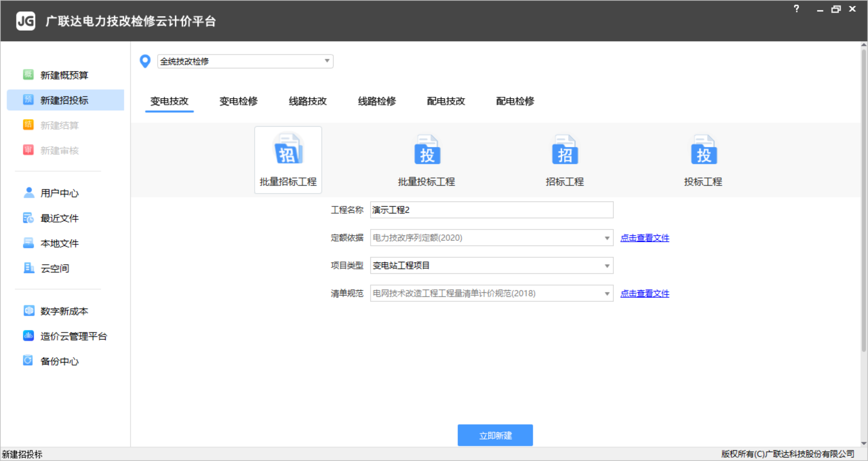Expand the 清单规范 dropdown arrow
The width and height of the screenshot is (868, 461).
click(x=607, y=294)
